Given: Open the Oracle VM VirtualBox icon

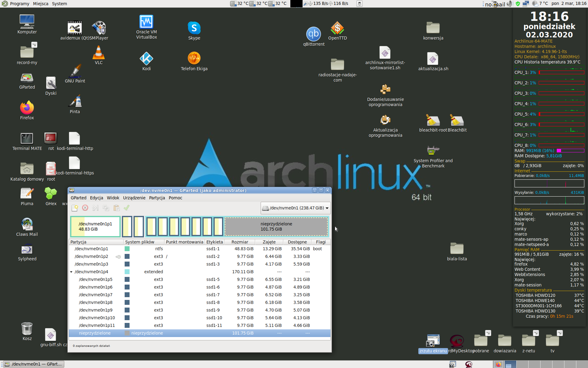Looking at the screenshot, I should pos(146,22).
